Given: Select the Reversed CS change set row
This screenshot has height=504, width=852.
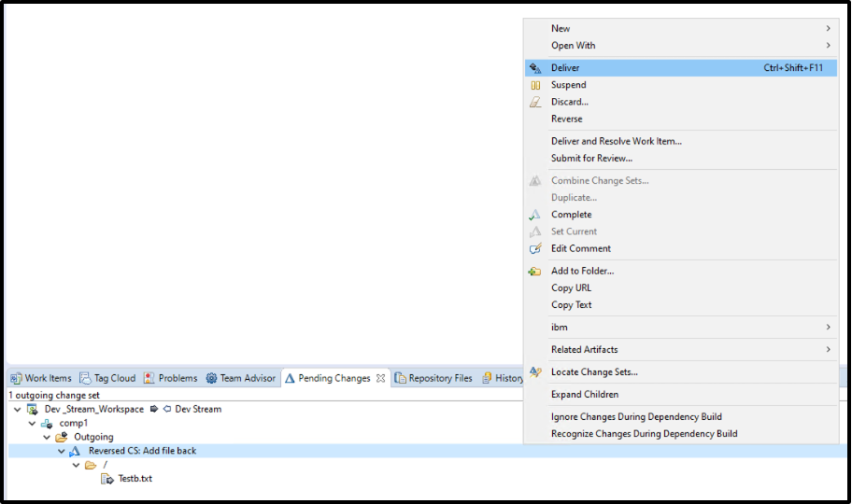Looking at the screenshot, I should 142,451.
